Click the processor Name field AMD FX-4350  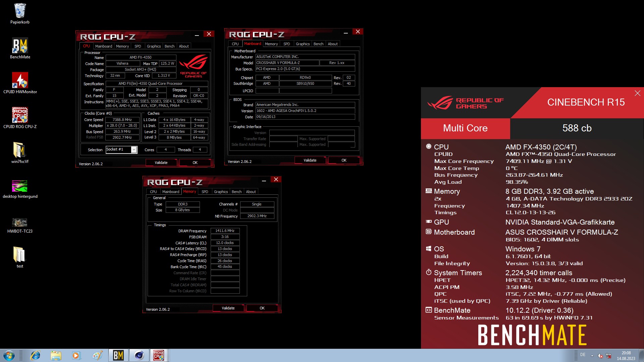click(141, 57)
